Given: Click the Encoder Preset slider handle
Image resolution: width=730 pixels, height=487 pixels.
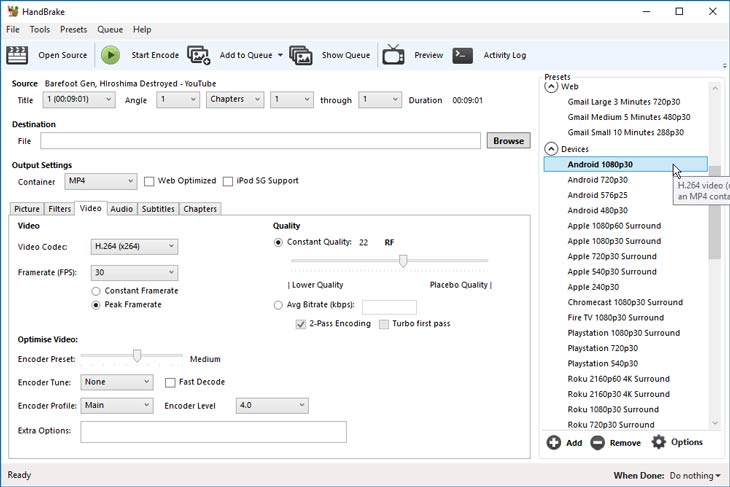Looking at the screenshot, I should pos(137,356).
